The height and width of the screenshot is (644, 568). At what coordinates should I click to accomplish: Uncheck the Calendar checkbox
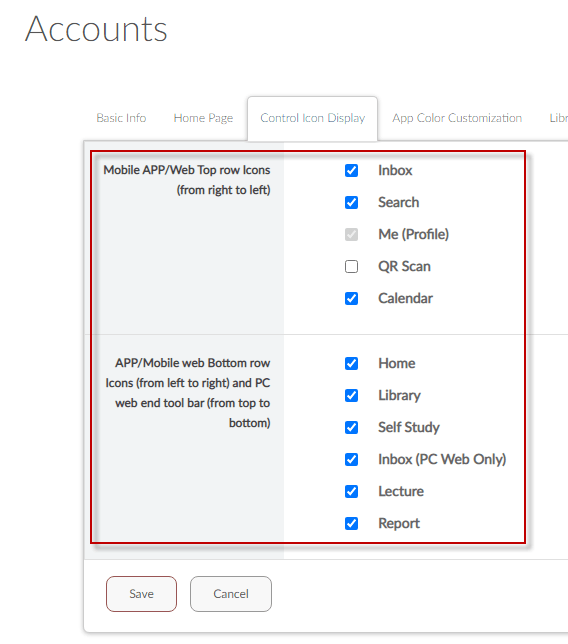351,299
